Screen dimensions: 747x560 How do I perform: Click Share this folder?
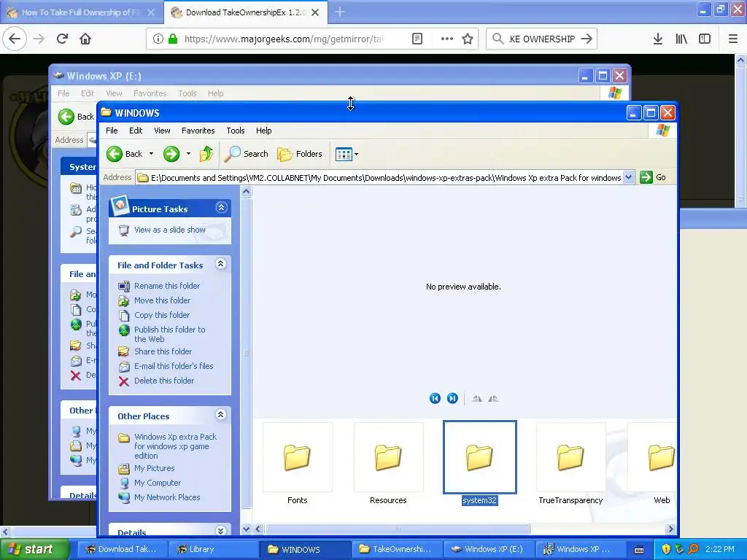(163, 351)
